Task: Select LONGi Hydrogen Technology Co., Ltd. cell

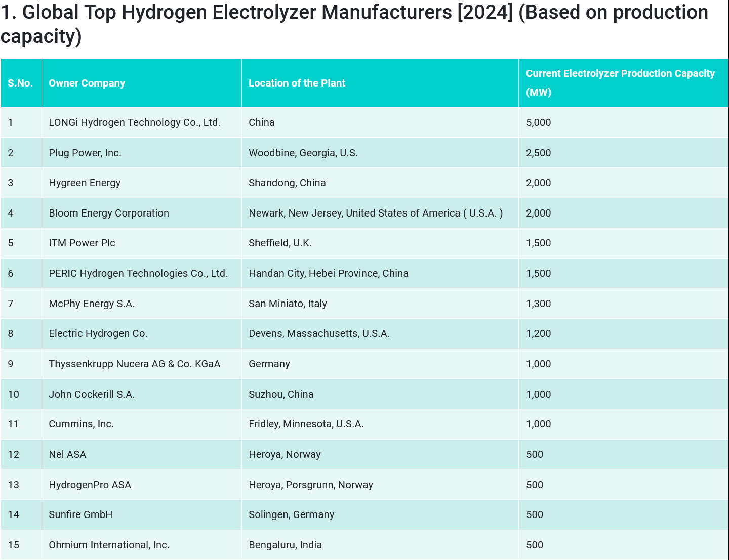Action: (134, 122)
